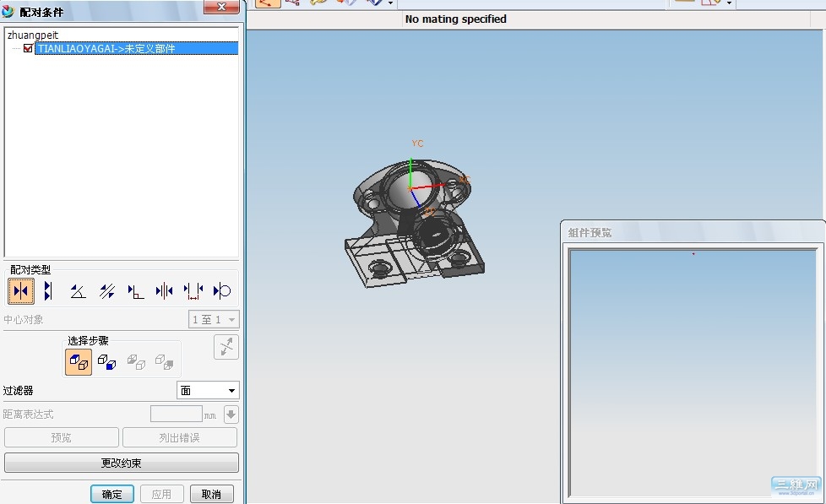Select the Align constraint type icon

pos(48,290)
